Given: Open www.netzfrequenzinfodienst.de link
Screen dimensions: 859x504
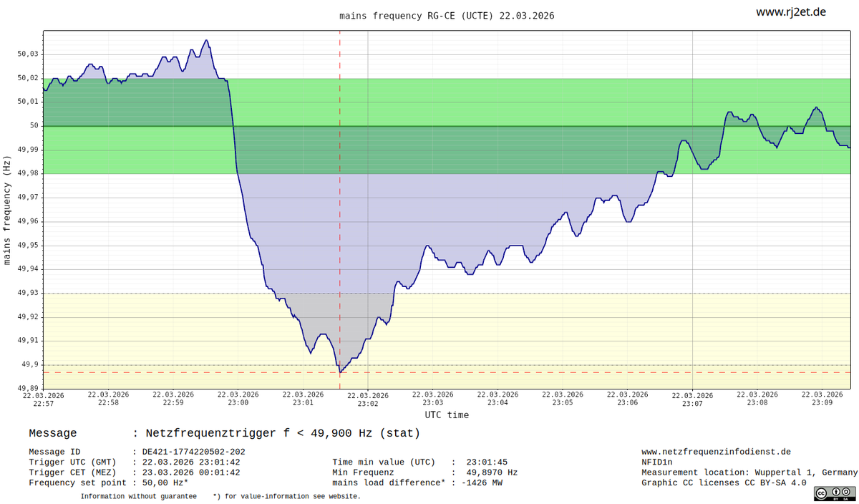Looking at the screenshot, I should [x=716, y=452].
